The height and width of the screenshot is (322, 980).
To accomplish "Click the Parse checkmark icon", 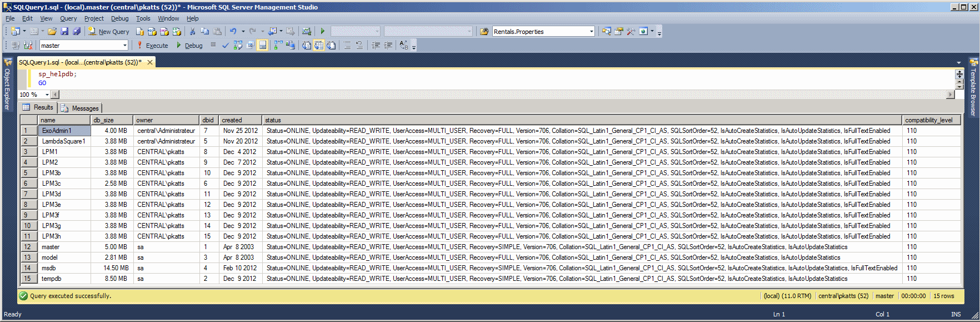I will coord(226,46).
